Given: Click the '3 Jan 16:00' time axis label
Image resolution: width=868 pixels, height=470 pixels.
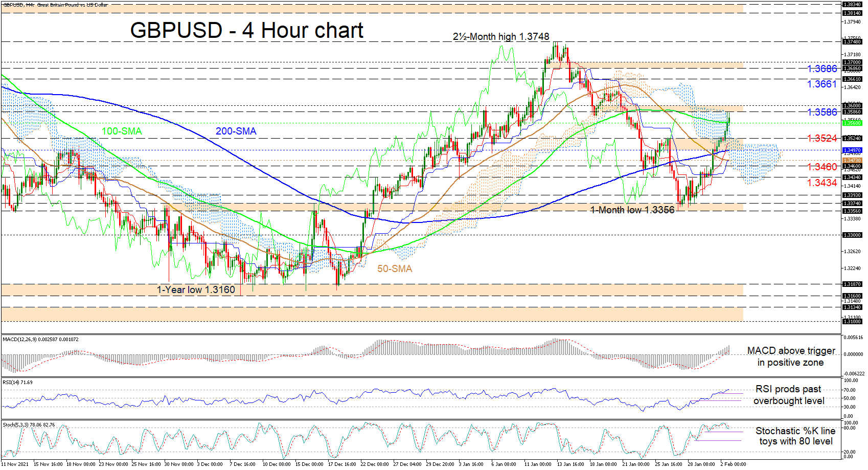Looking at the screenshot, I should pos(471,464).
